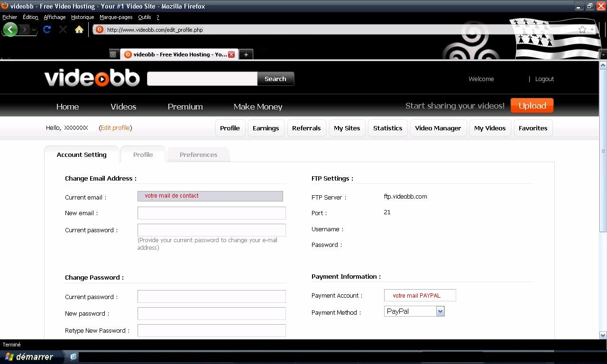607x364 pixels.
Task: Click the page vertical scrollbar
Action: click(603, 151)
